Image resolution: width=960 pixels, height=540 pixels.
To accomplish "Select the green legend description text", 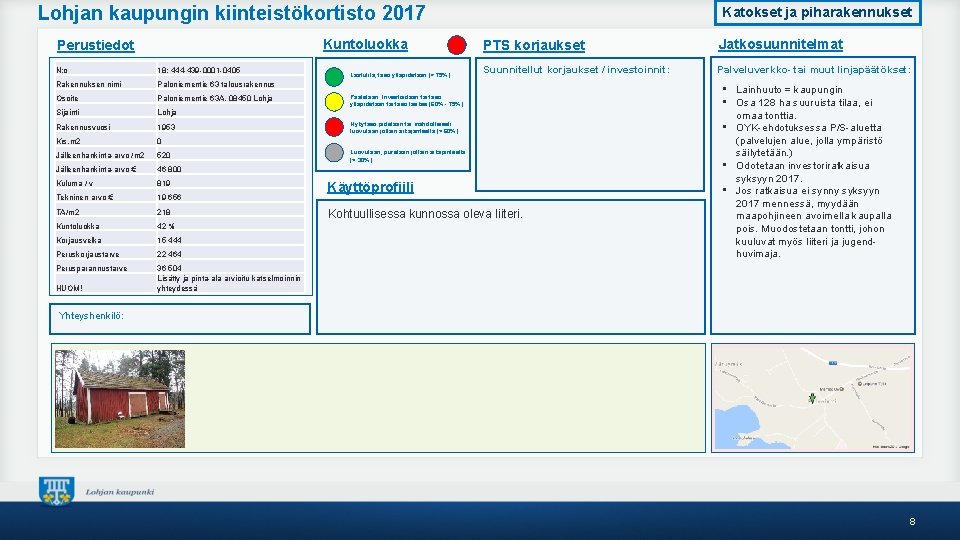I will 400,75.
